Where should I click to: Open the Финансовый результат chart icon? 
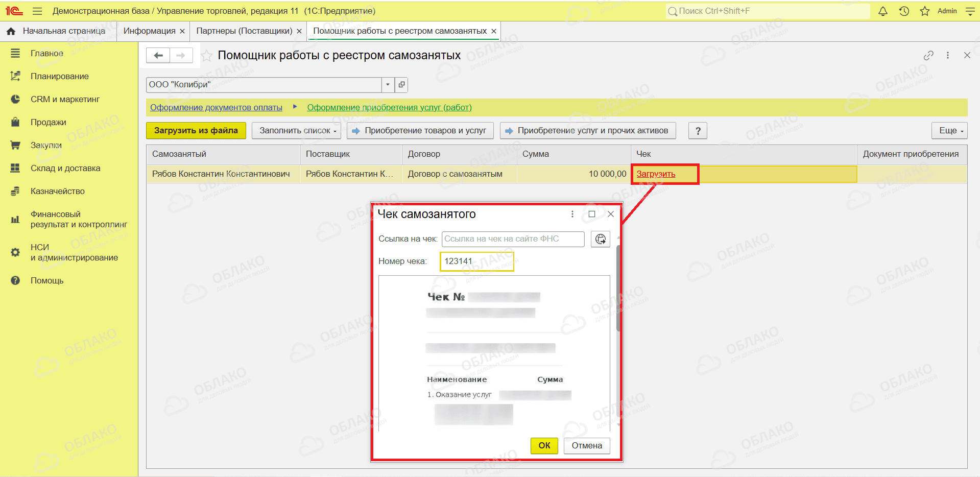click(x=15, y=220)
